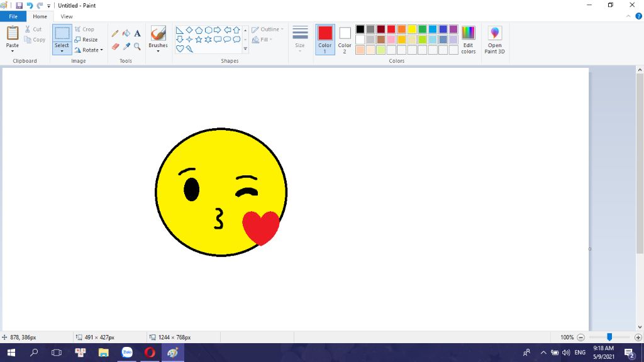Activate the Color picker eyedropper tool
The height and width of the screenshot is (362, 644).
(x=126, y=47)
